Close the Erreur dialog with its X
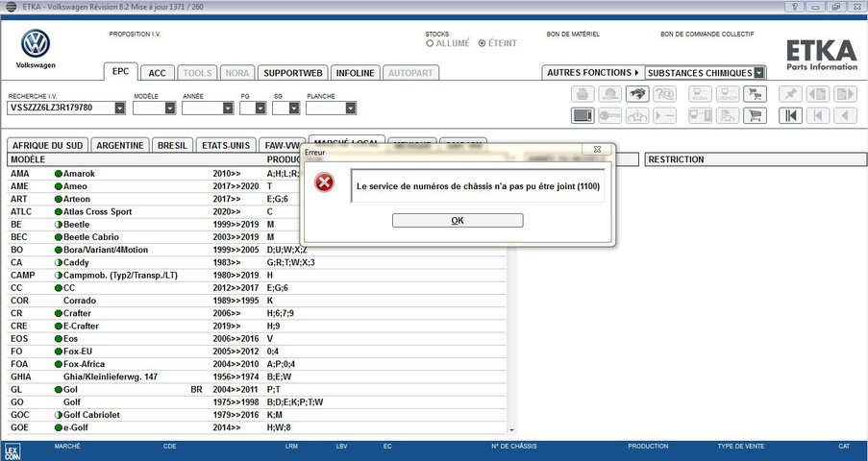Screen dimensions: 868x461 pyautogui.click(x=598, y=149)
